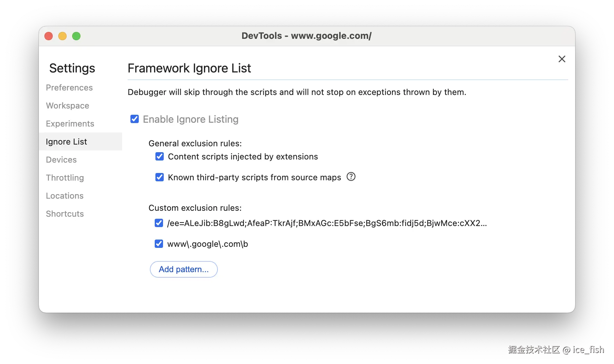Open the Shortcuts settings tab

tap(65, 214)
